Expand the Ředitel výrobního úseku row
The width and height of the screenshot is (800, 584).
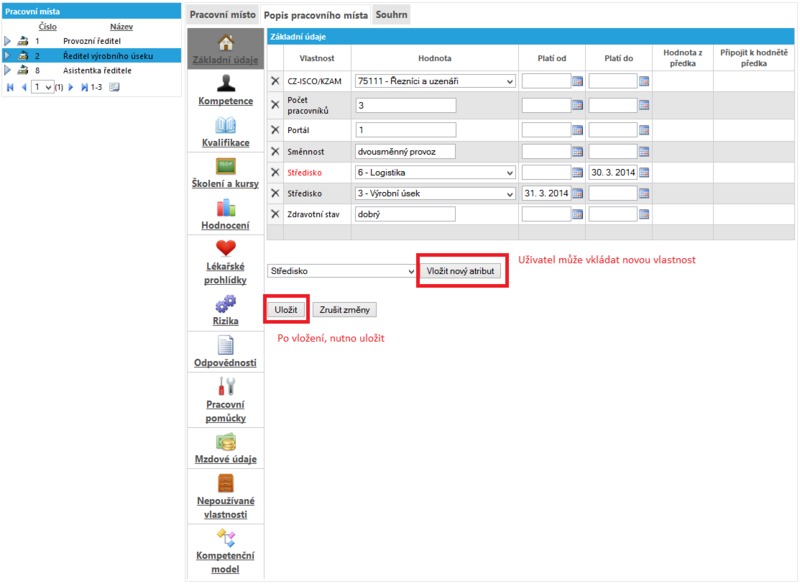coord(7,56)
